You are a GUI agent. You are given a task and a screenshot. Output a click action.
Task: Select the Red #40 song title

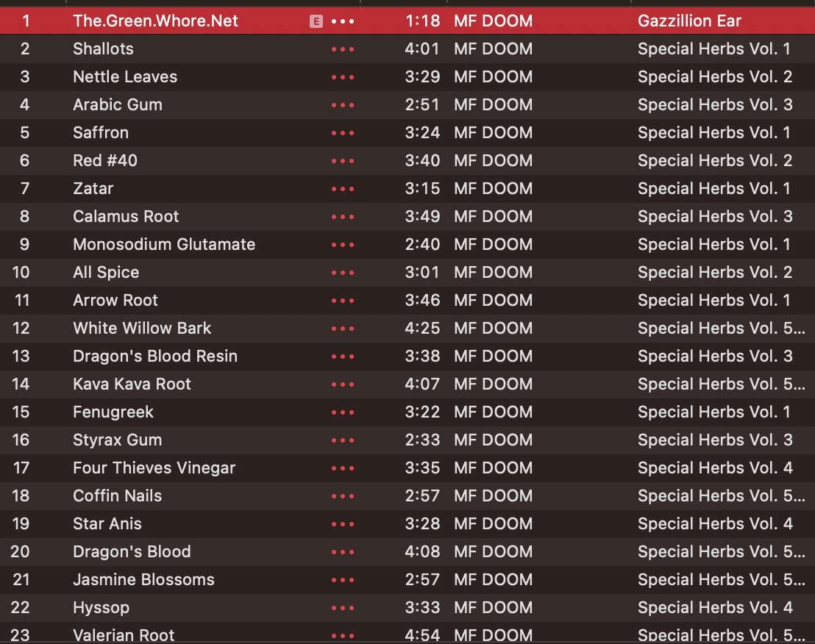click(x=105, y=160)
